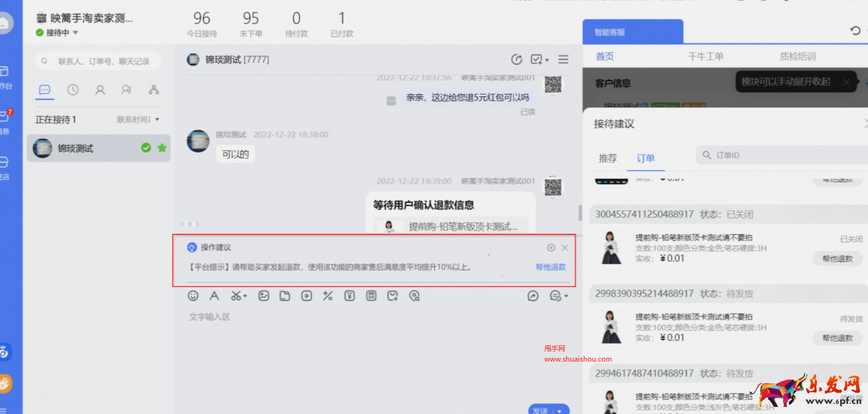Image resolution: width=868 pixels, height=414 pixels.
Task: Toggle the green check on 锦琰测试 contact
Action: 146,148
